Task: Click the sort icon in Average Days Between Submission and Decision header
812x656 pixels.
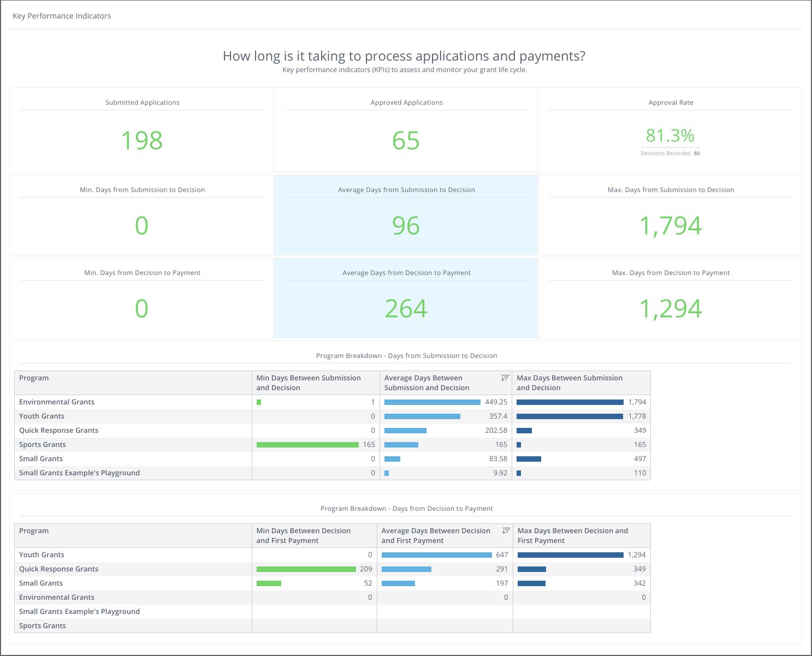Action: [505, 378]
